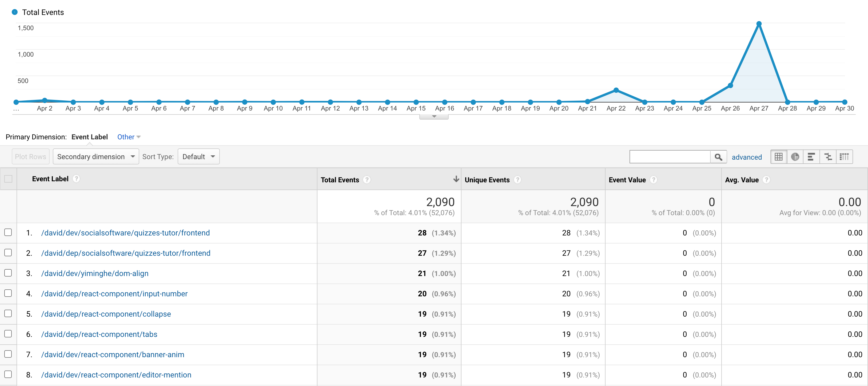Screen dimensions: 868x386
Task: Open the Secondary dimension dropdown
Action: pyautogui.click(x=96, y=157)
